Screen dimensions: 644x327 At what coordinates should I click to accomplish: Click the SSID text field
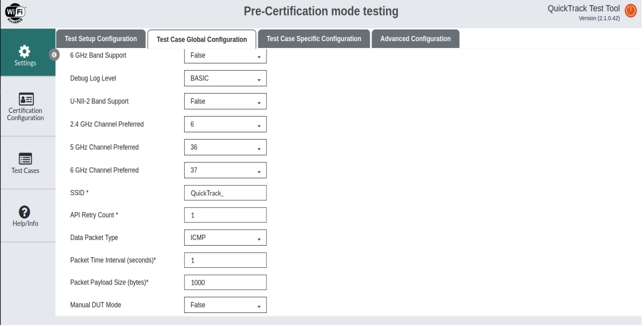point(225,193)
